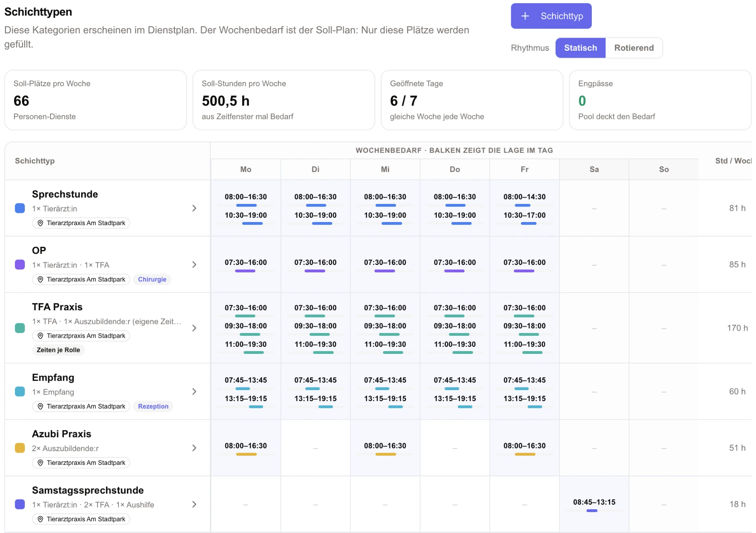Click the indigo Samstagssprechstunde color swatch
The height and width of the screenshot is (533, 756).
click(20, 504)
